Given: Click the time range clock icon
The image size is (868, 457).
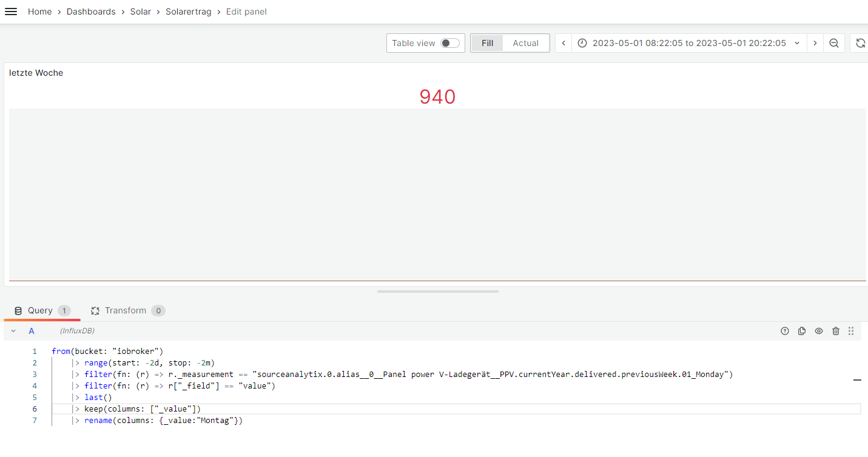Looking at the screenshot, I should point(582,43).
